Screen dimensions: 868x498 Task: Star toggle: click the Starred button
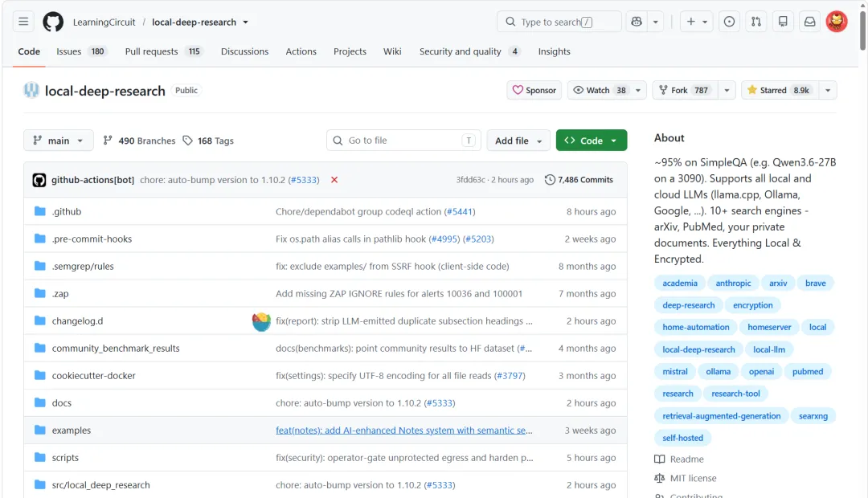click(780, 90)
